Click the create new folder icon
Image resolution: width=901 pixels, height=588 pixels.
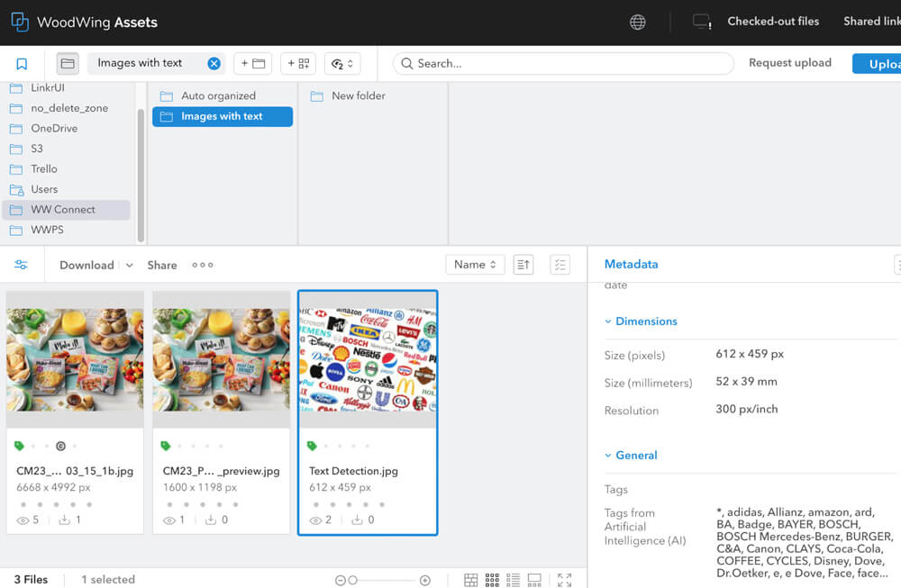pos(253,64)
